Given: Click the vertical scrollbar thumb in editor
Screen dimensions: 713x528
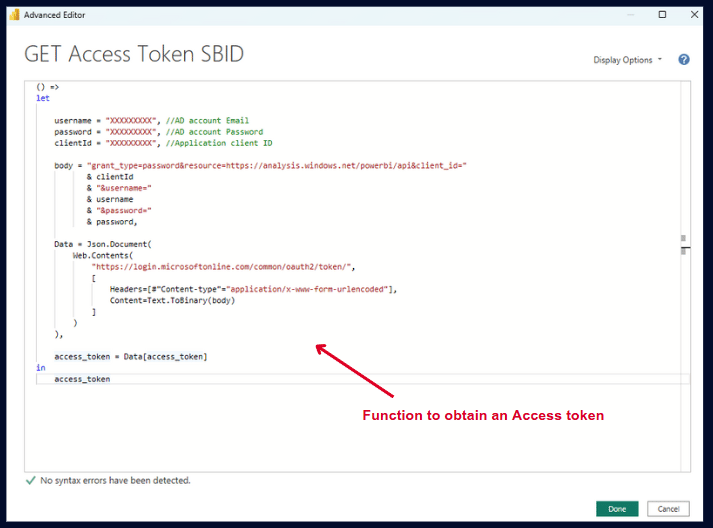Looking at the screenshot, I should [683, 245].
